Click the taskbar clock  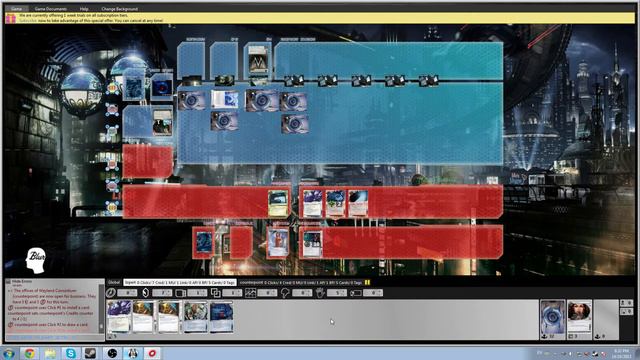coord(621,353)
